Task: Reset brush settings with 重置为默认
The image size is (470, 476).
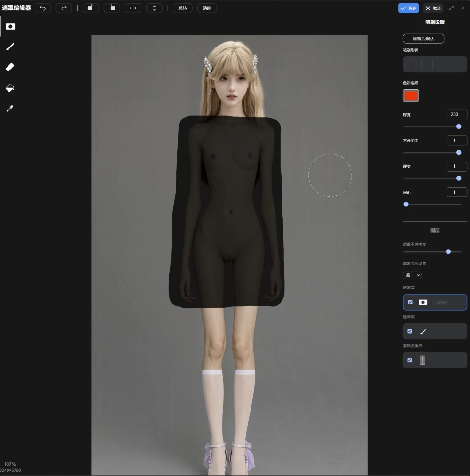Action: (x=423, y=39)
